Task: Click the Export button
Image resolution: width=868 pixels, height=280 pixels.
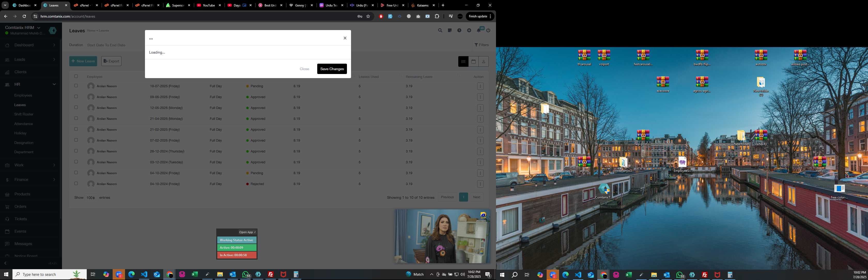Action: [x=111, y=61]
